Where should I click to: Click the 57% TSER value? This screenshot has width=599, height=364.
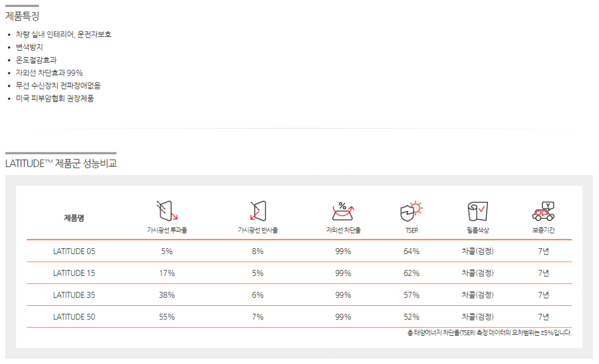[412, 295]
